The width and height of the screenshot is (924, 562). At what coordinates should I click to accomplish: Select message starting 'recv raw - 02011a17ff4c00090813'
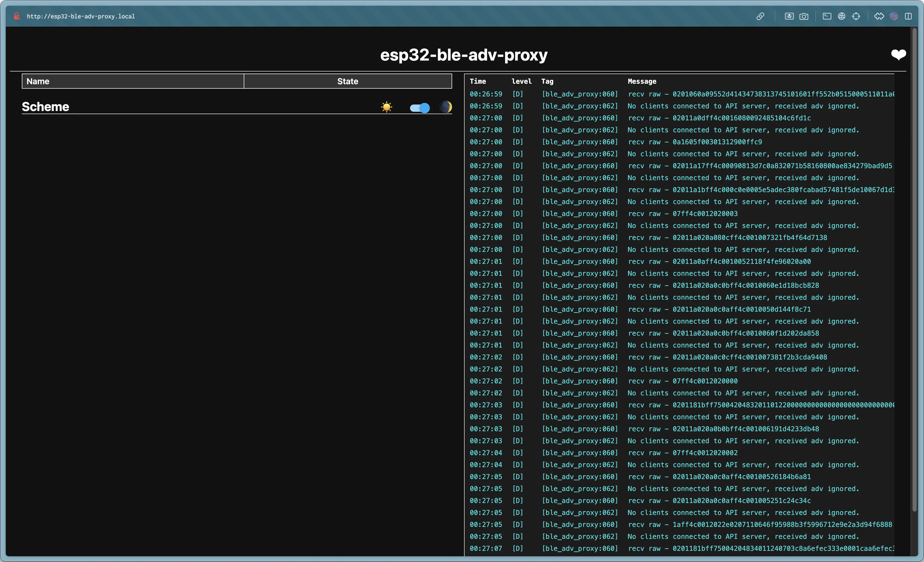point(760,166)
